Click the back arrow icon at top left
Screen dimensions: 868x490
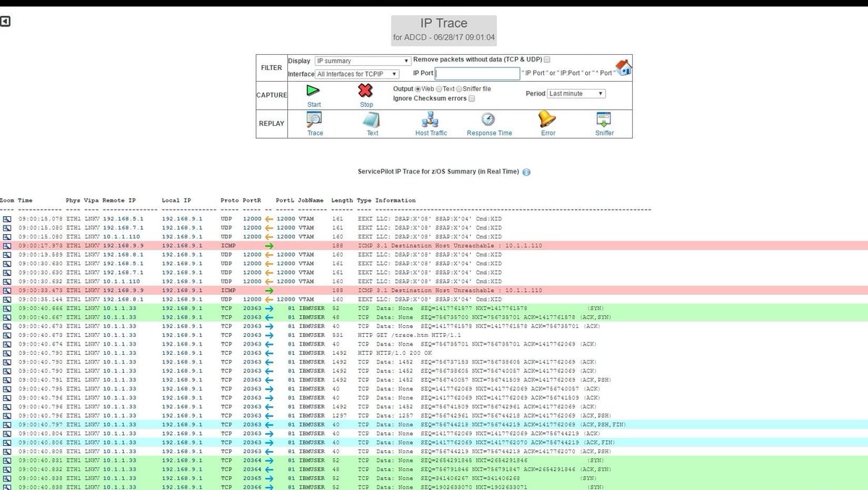[5, 22]
